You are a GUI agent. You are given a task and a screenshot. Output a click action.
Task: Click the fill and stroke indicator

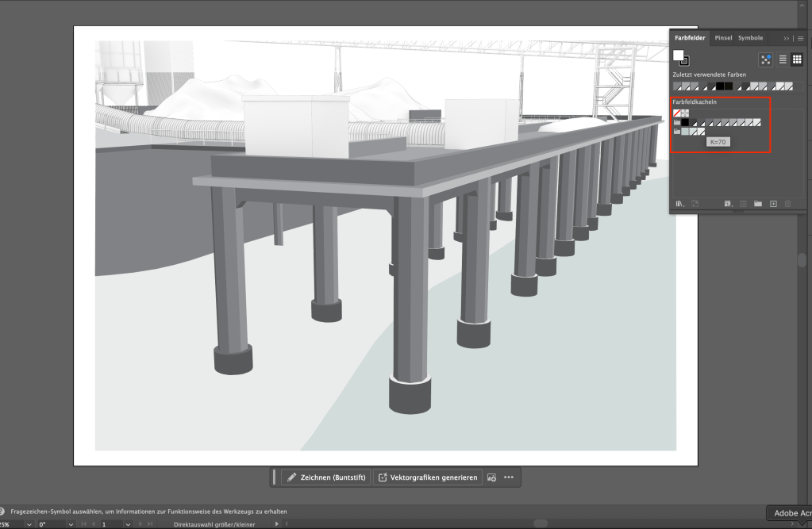coord(681,59)
